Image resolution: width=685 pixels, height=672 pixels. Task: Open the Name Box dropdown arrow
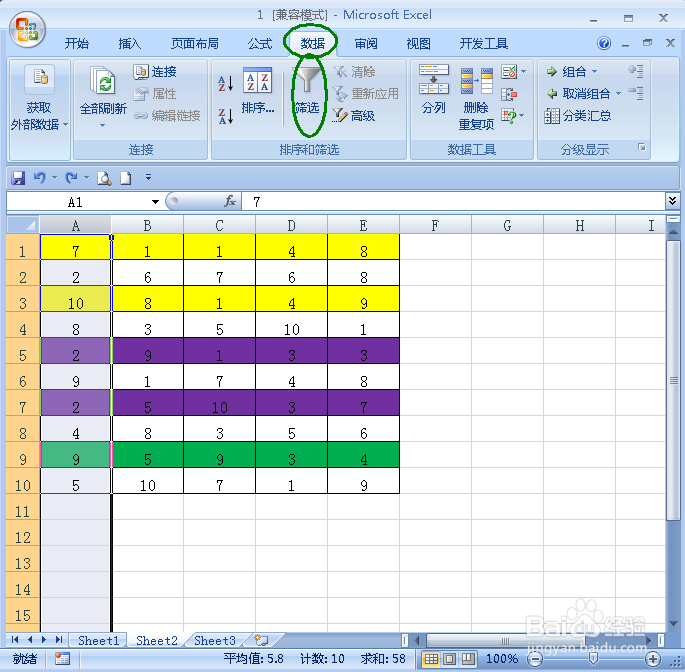point(155,202)
